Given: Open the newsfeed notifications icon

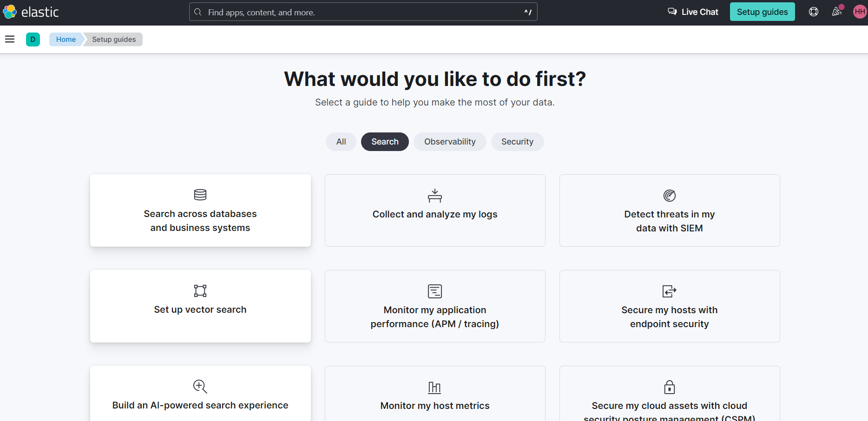Looking at the screenshot, I should coord(836,12).
